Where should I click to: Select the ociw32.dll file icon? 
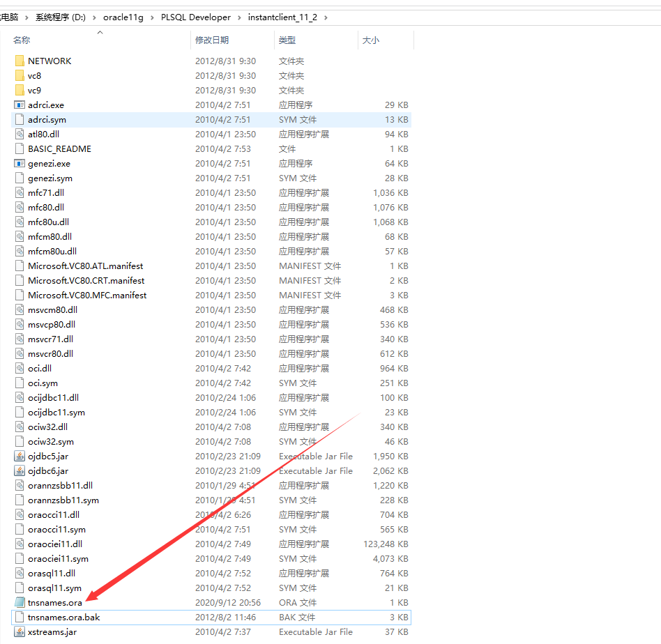[x=20, y=427]
